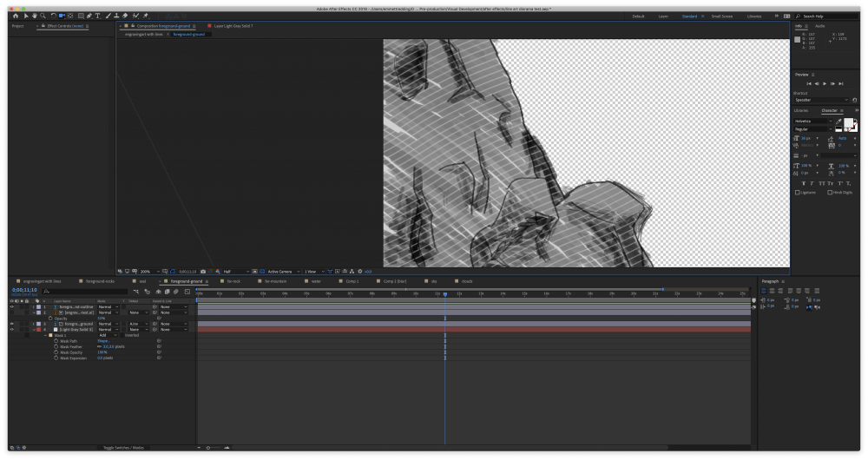Image resolution: width=868 pixels, height=460 pixels.
Task: Select the Puppet Pin tool
Action: click(146, 16)
